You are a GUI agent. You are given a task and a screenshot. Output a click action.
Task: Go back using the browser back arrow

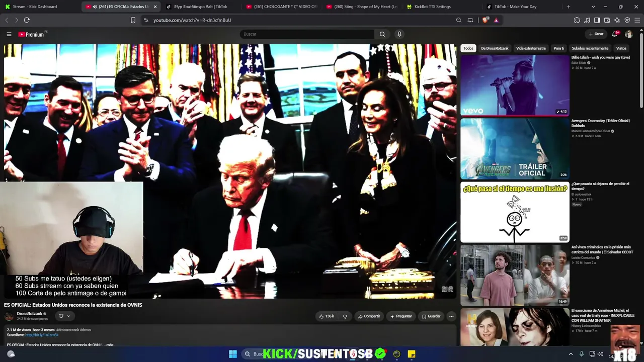(x=7, y=20)
